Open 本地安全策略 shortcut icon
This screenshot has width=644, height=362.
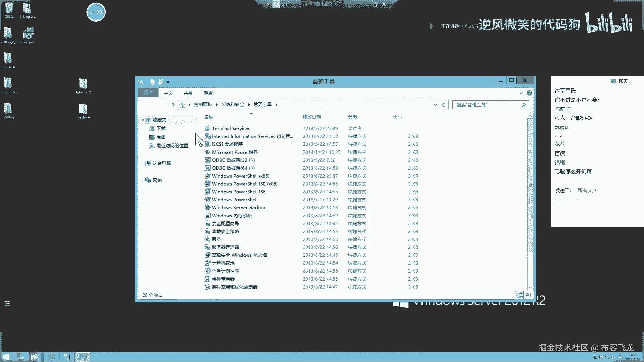coord(208,232)
